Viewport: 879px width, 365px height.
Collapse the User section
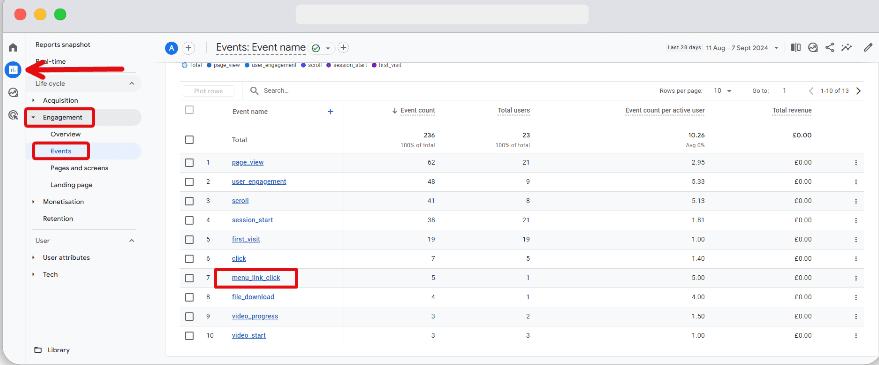click(x=132, y=241)
